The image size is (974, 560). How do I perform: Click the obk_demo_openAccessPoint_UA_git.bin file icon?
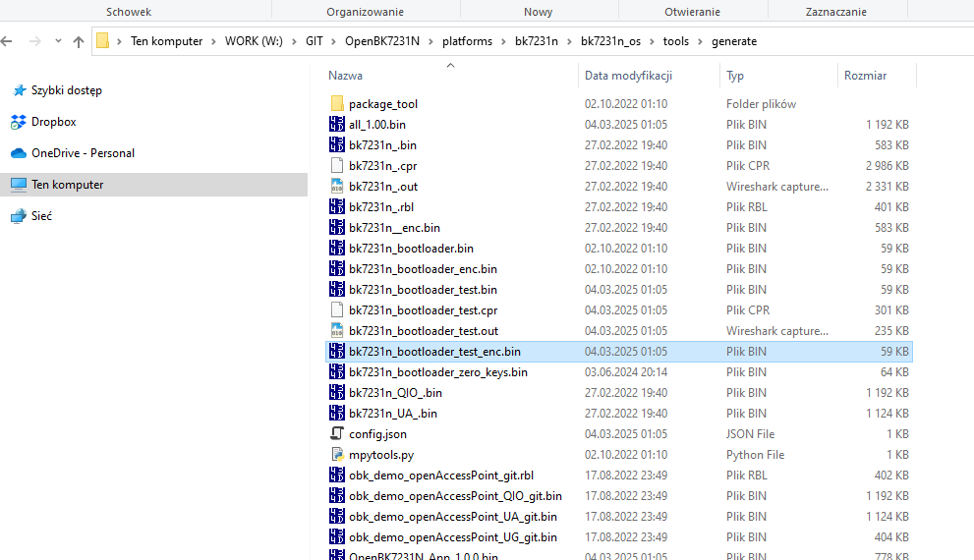(337, 517)
